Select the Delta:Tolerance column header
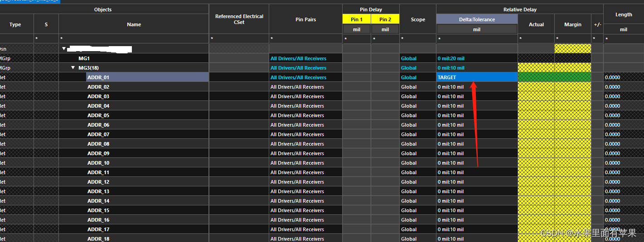This screenshot has width=644, height=242. click(x=477, y=19)
